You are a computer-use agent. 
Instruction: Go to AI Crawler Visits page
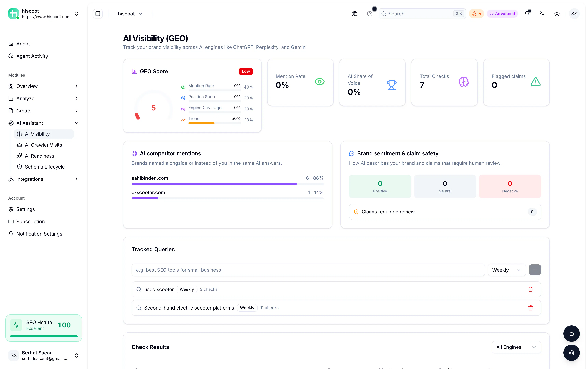click(43, 145)
